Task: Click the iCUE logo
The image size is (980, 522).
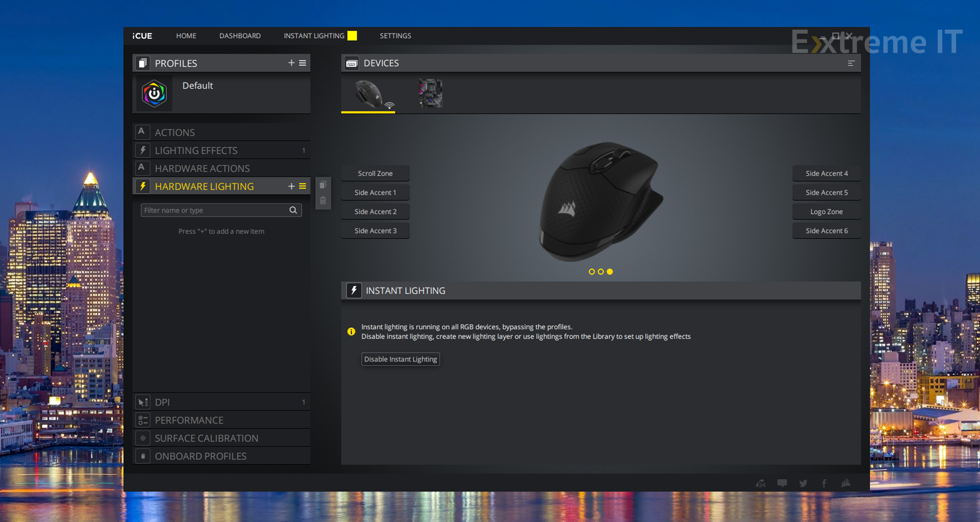Action: pyautogui.click(x=142, y=36)
